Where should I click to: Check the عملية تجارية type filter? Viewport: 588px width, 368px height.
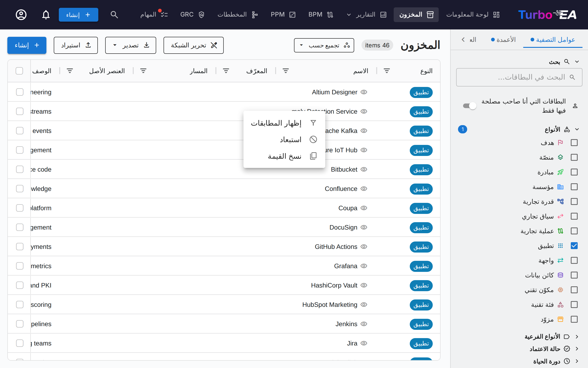point(574,231)
